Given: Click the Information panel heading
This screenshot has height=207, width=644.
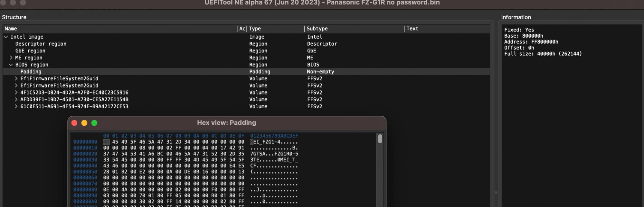Looking at the screenshot, I should 516,17.
